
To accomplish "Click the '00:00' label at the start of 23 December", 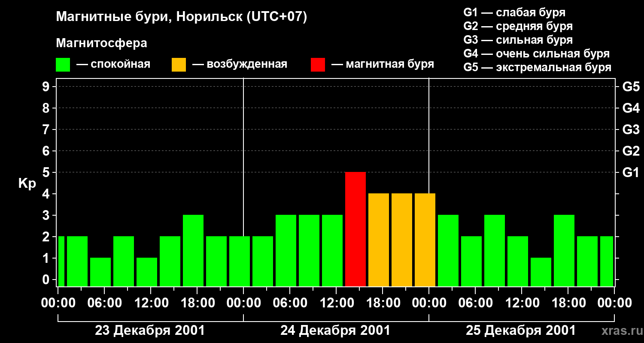I will (58, 303).
